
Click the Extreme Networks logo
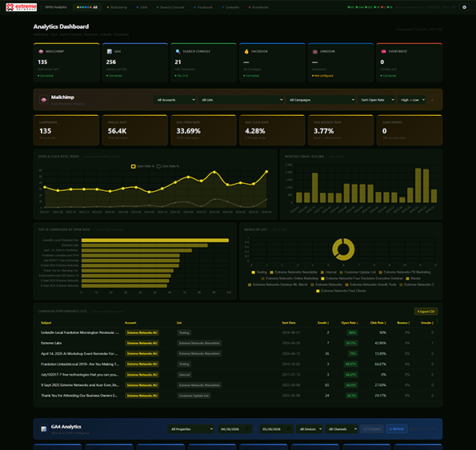point(22,7)
